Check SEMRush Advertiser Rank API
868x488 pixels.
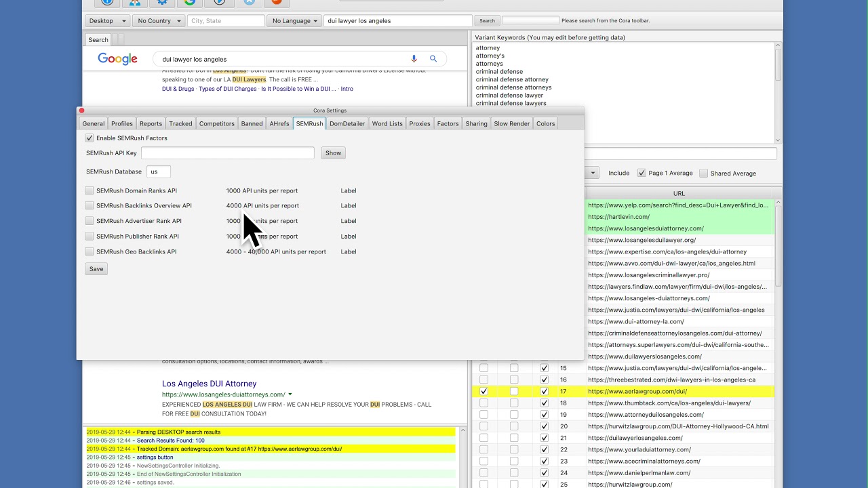click(90, 221)
